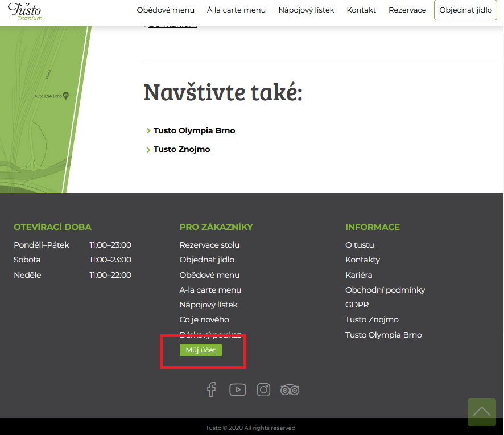The width and height of the screenshot is (504, 435).
Task: Open Obchodní podmínky footer link
Action: [x=385, y=290]
